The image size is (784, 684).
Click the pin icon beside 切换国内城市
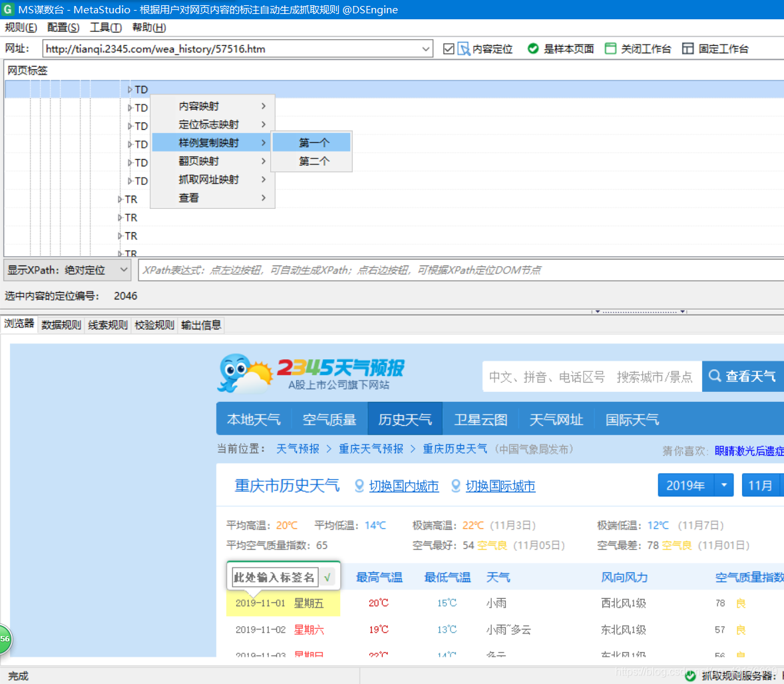pos(360,486)
